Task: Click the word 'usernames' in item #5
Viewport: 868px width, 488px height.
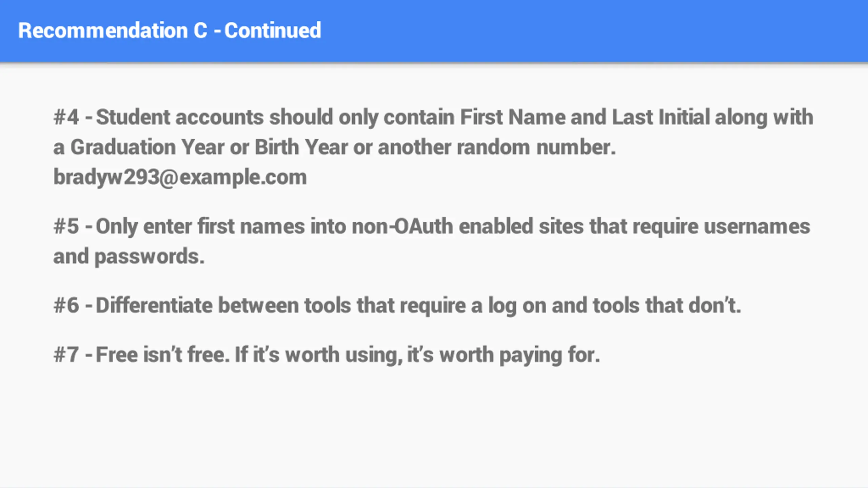Action: click(757, 226)
